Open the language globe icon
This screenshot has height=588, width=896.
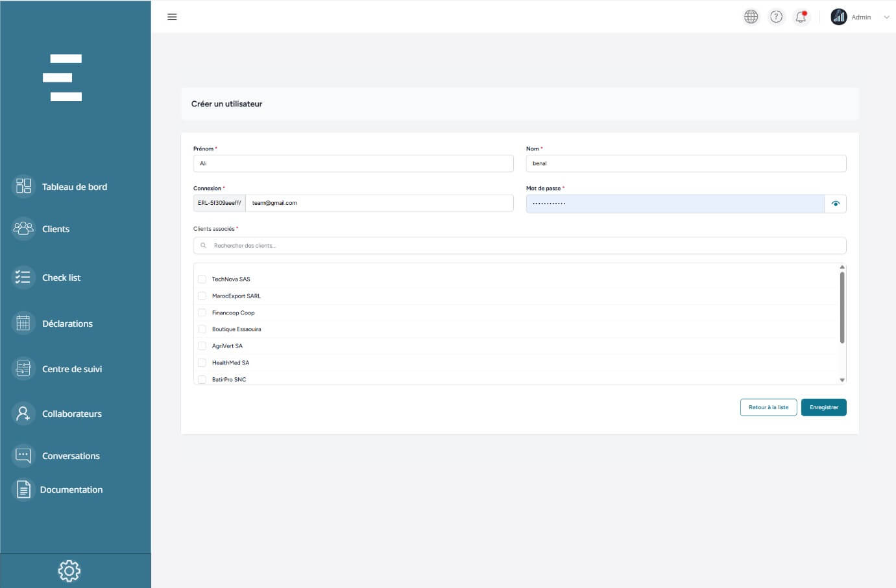point(751,17)
